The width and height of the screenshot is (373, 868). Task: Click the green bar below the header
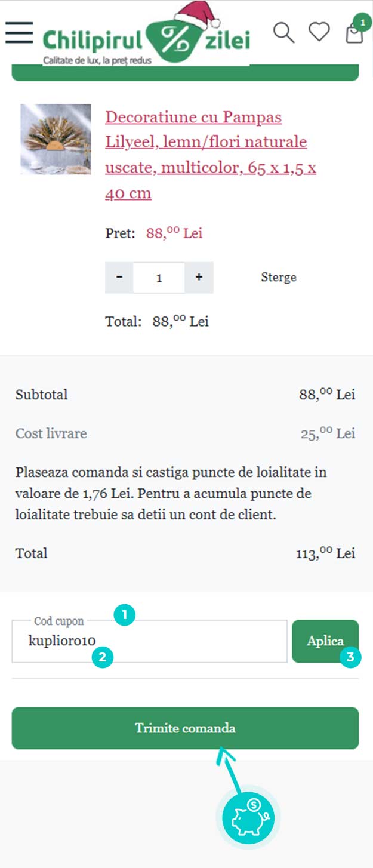pyautogui.click(x=186, y=73)
